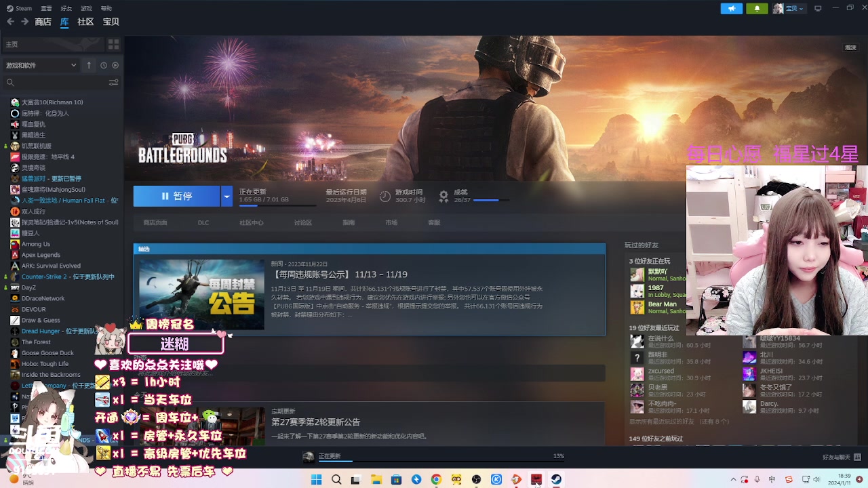This screenshot has height=488, width=868.
Task: Open the 宝贝 profile tab in top navigation
Action: point(111,22)
